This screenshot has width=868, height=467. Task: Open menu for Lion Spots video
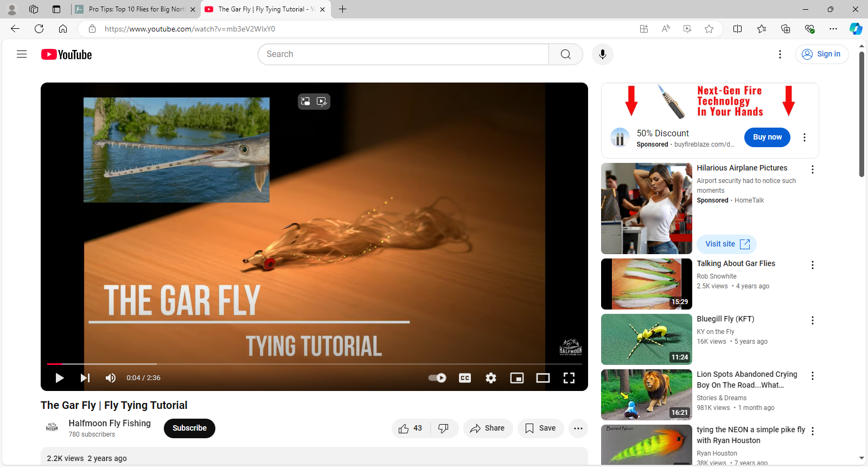coord(813,376)
